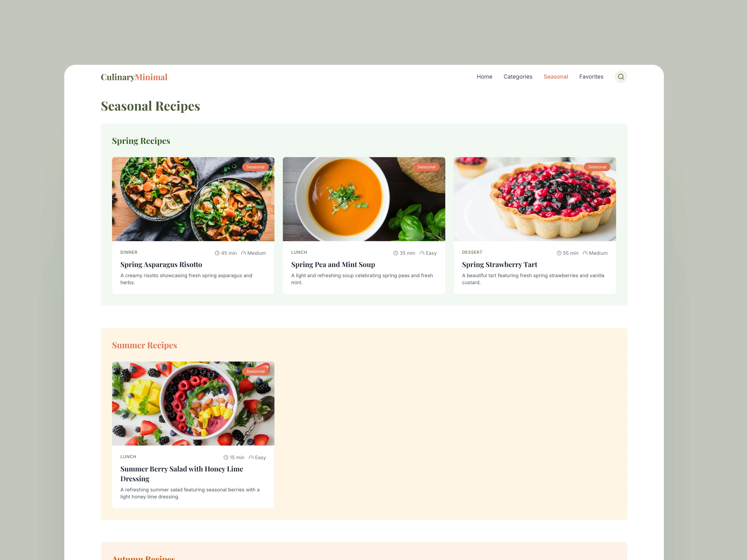
Task: Select the Seasonal nav link
Action: pos(556,77)
